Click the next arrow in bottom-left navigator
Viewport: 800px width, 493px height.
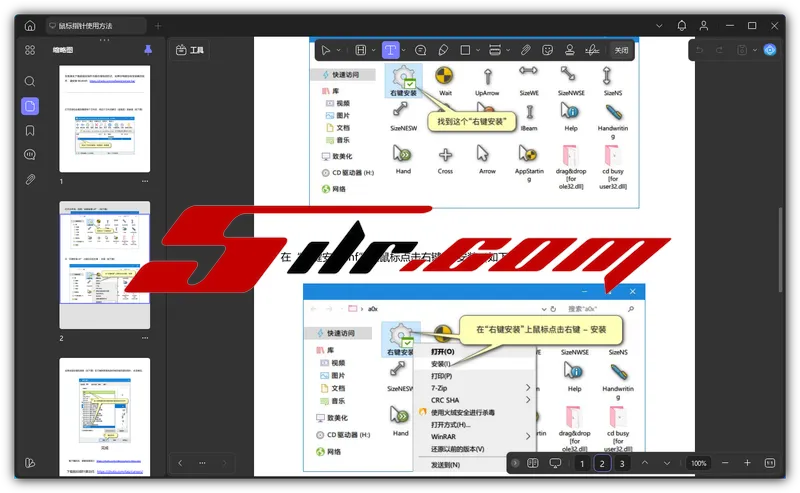coord(225,463)
